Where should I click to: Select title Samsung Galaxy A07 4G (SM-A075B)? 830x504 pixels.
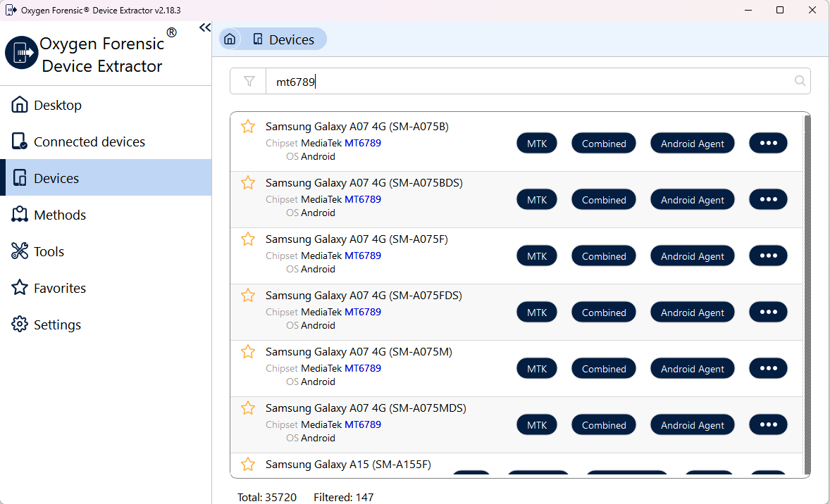coord(357,127)
